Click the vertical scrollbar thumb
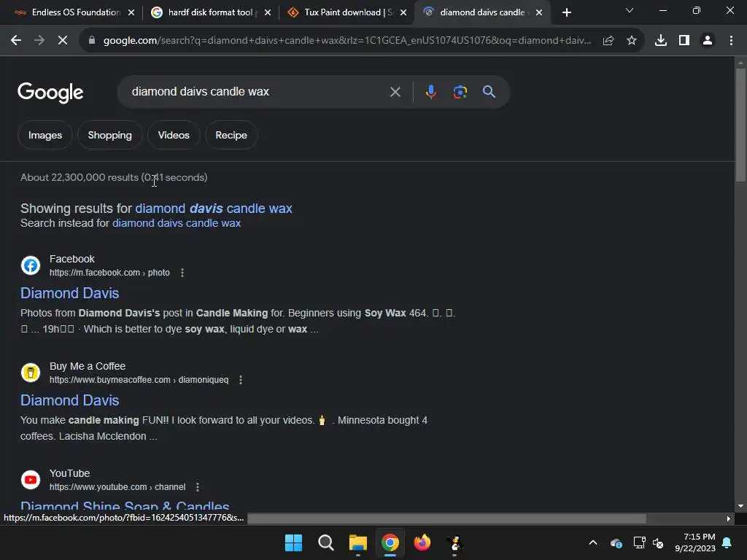 click(740, 125)
